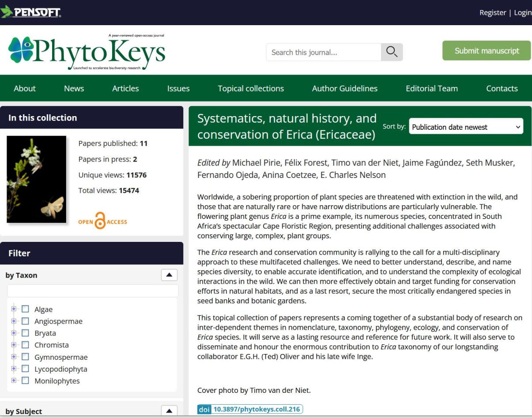
Task: Open the Topical collections menu
Action: tap(251, 88)
